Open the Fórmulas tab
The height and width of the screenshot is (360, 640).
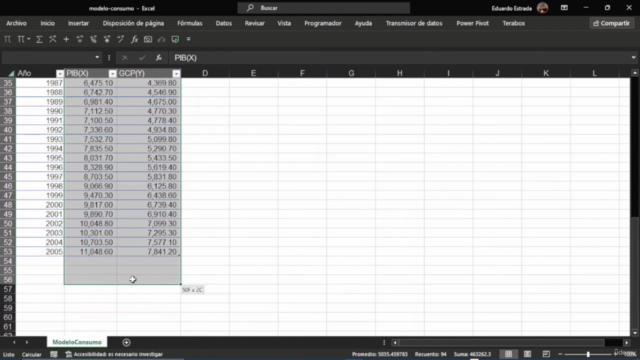pyautogui.click(x=190, y=23)
